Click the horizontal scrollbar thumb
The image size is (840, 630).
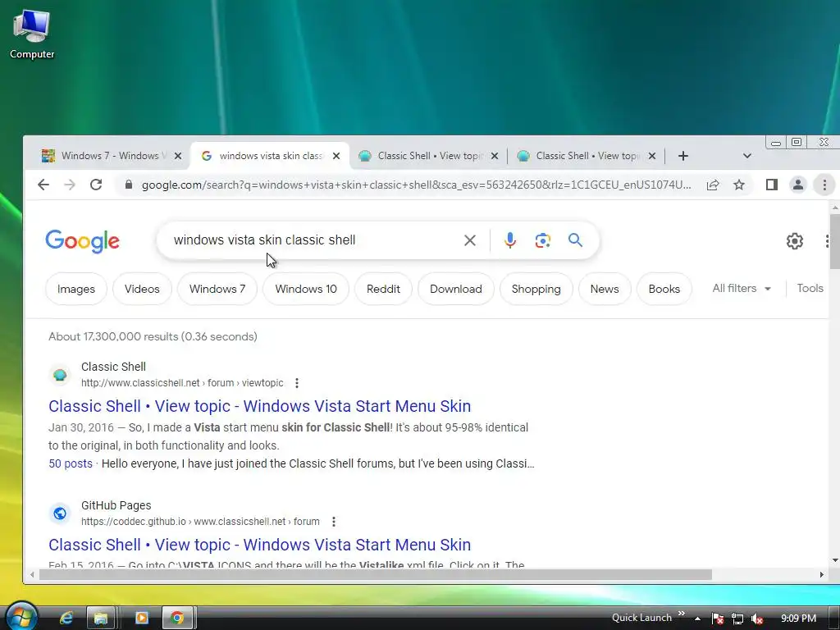[x=375, y=575]
